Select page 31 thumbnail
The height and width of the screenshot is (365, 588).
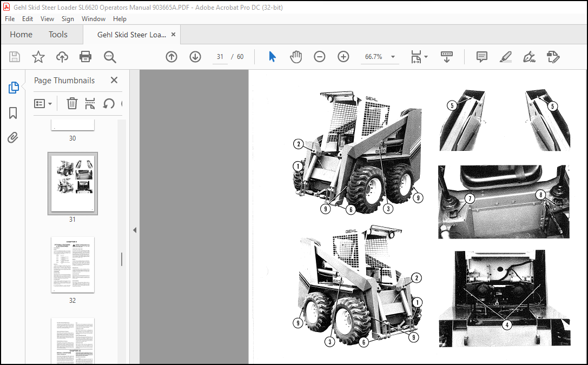click(x=72, y=184)
